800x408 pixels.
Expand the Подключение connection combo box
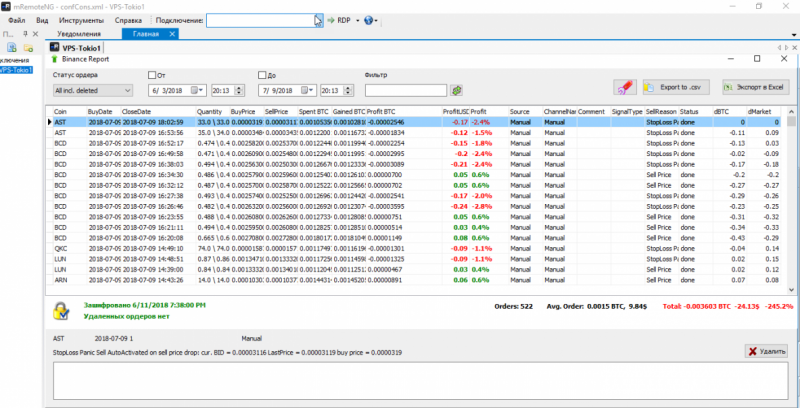[x=318, y=20]
